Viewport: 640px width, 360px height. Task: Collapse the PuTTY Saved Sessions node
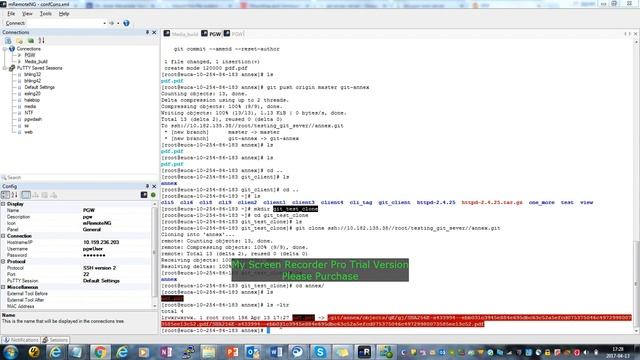4,68
